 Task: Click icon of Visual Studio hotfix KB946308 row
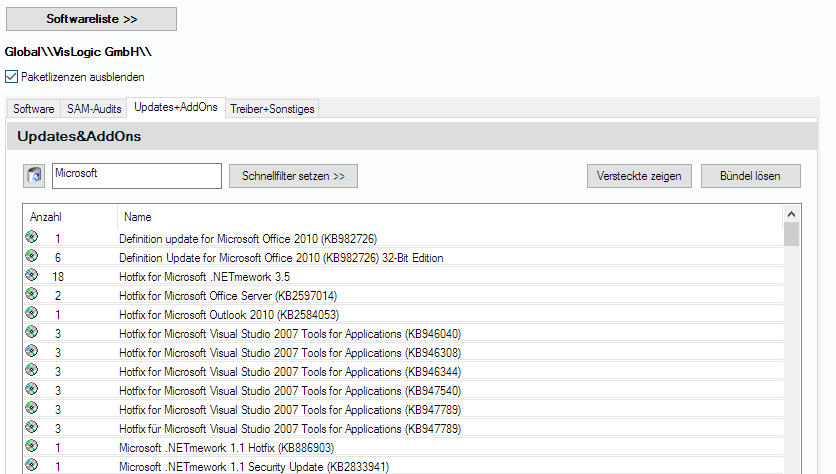(x=31, y=351)
